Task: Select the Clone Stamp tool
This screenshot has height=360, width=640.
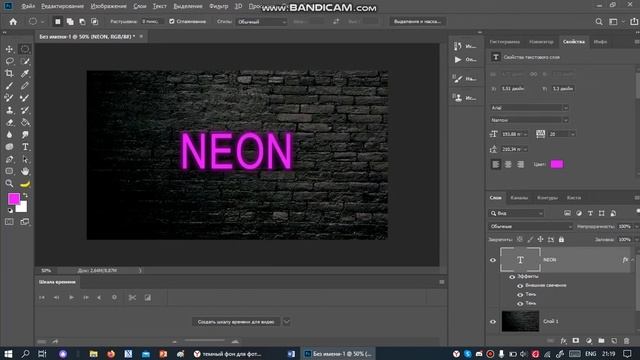Action: point(9,110)
